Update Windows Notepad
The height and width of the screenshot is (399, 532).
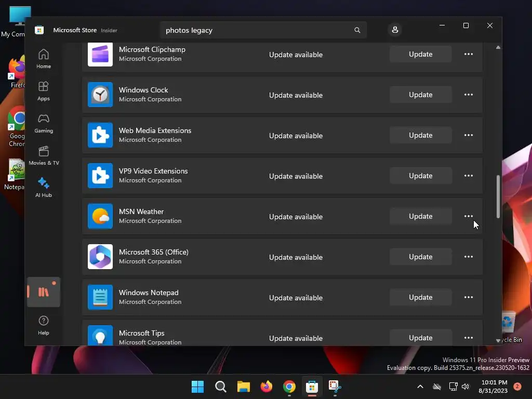420,297
